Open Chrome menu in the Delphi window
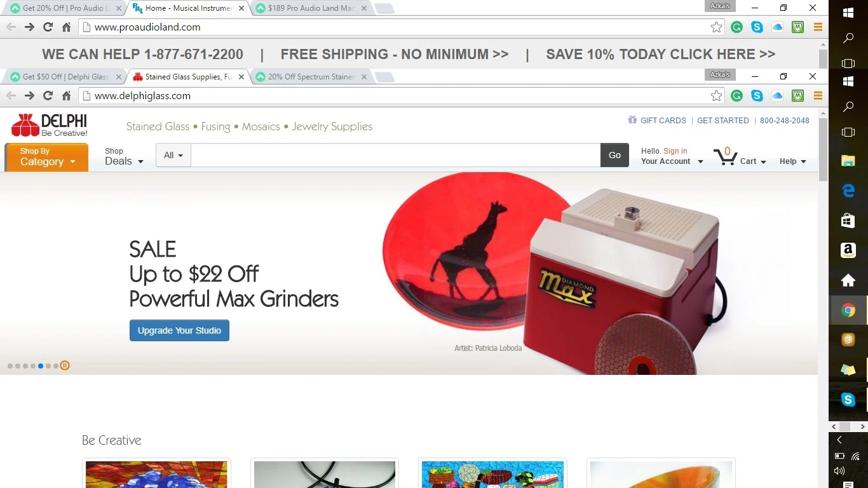 [818, 96]
